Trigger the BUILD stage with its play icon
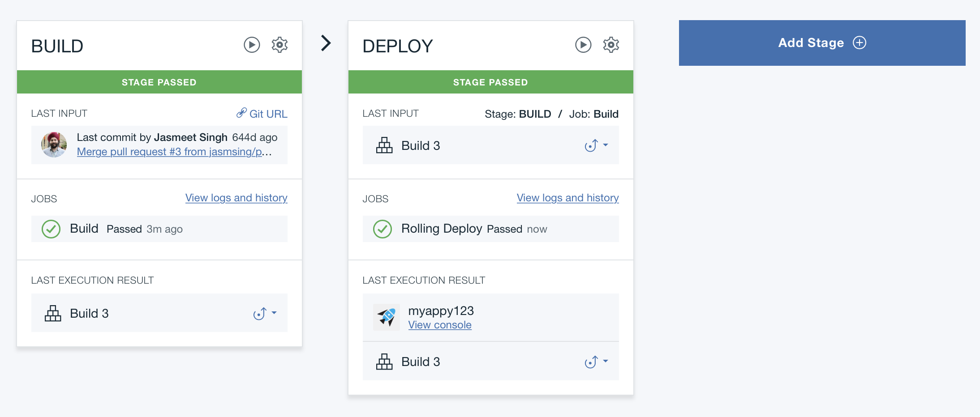Viewport: 980px width, 417px height. [x=252, y=45]
